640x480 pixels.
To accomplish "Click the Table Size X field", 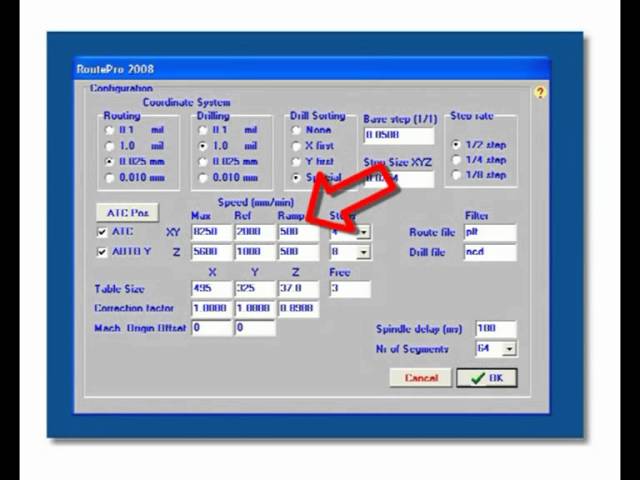I will 211,289.
